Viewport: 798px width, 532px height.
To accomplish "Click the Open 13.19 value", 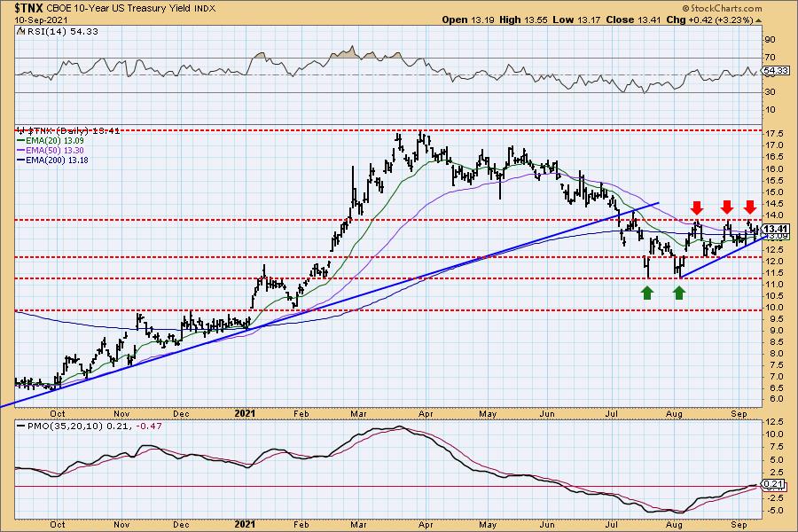I will coord(468,20).
